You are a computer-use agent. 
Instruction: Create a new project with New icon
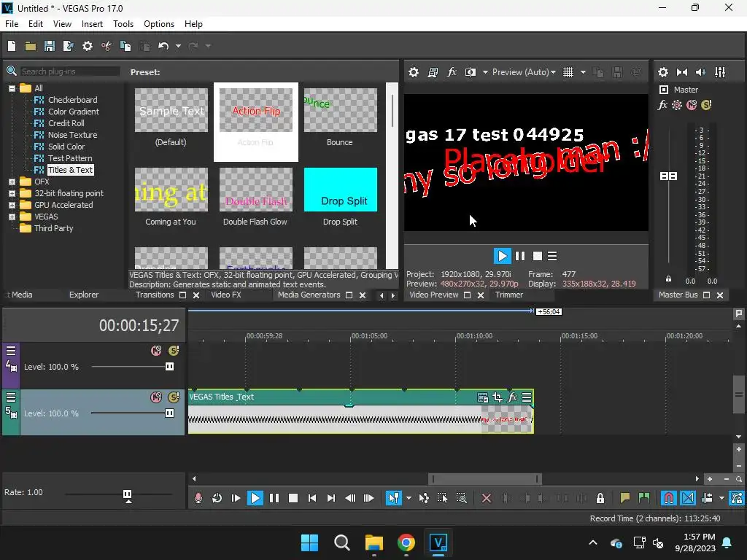coord(12,46)
